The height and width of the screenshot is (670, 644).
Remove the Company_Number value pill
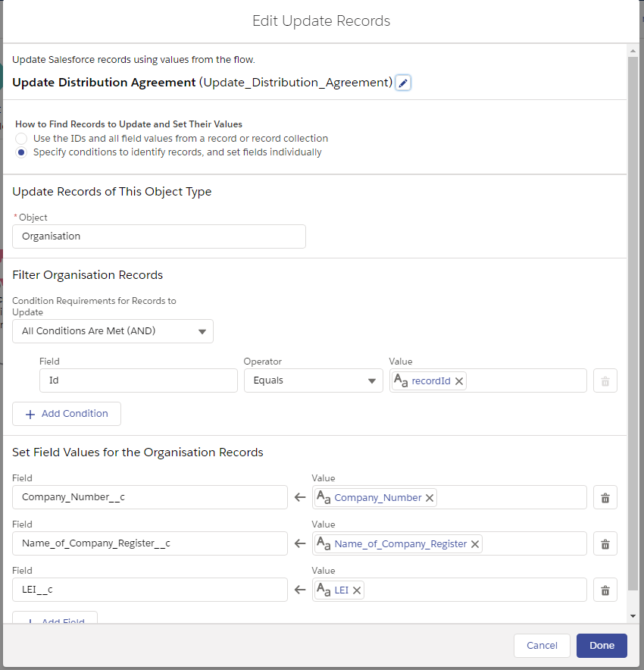coord(430,498)
